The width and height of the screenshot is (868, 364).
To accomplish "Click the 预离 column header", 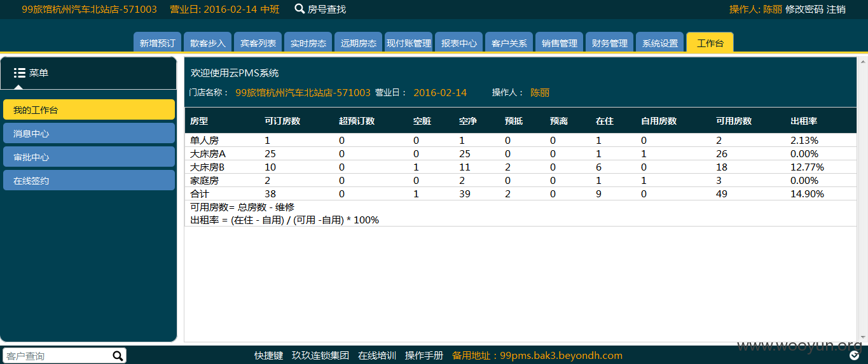I will coord(559,120).
